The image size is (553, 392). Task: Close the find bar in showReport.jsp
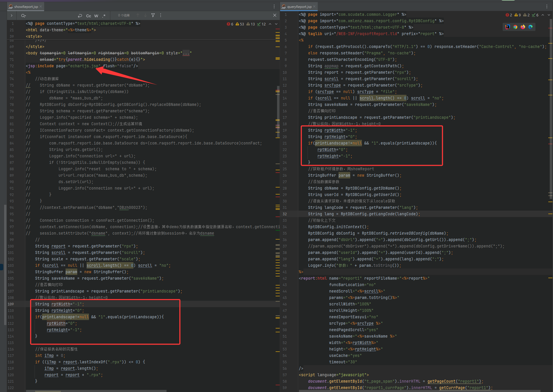[274, 15]
